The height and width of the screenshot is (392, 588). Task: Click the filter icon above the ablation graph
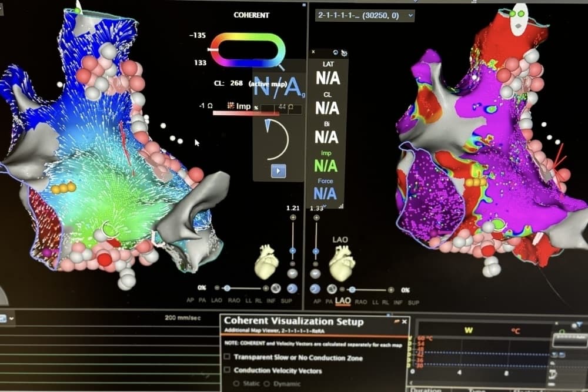580,324
